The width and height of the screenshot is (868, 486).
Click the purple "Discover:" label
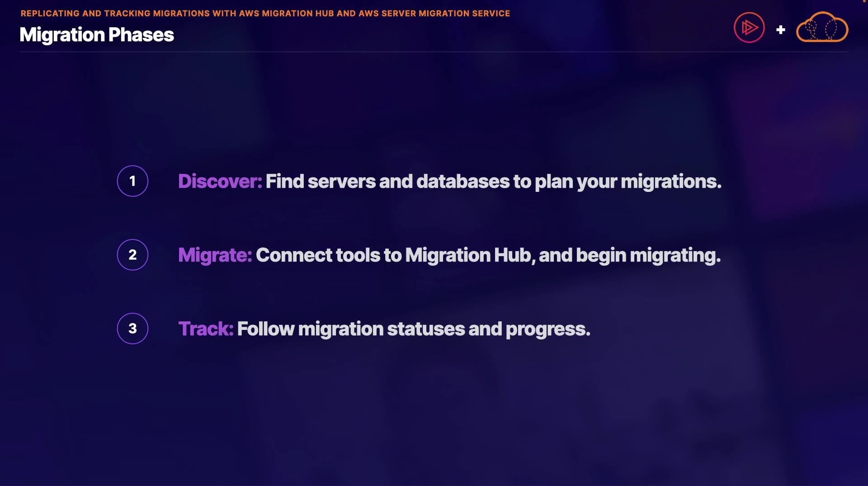[x=220, y=181]
